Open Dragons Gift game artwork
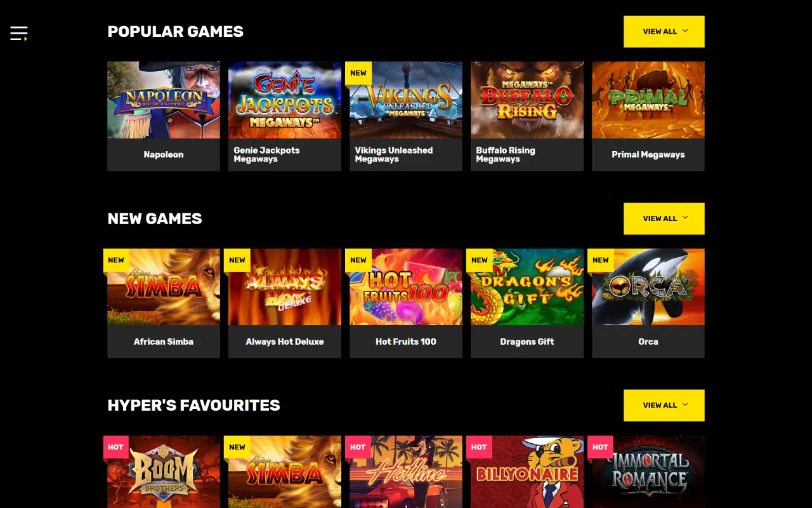Image resolution: width=812 pixels, height=508 pixels. 527,287
